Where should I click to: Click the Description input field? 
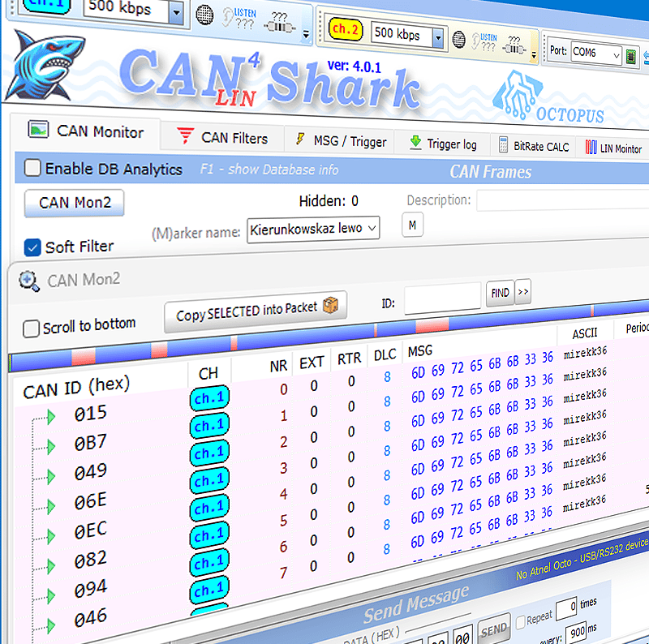coord(563,200)
